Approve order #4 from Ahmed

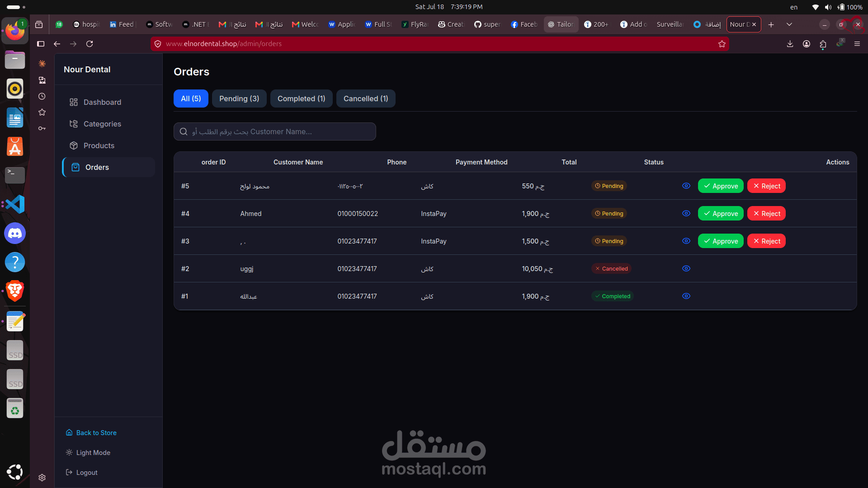[721, 213]
